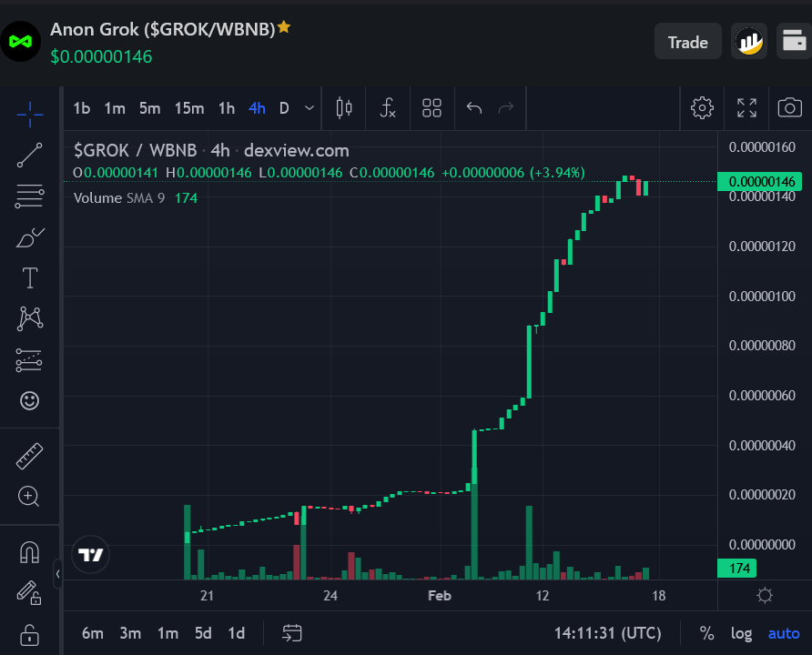Take a chart snapshot with camera
Viewport: 812px width, 655px height.
(790, 107)
